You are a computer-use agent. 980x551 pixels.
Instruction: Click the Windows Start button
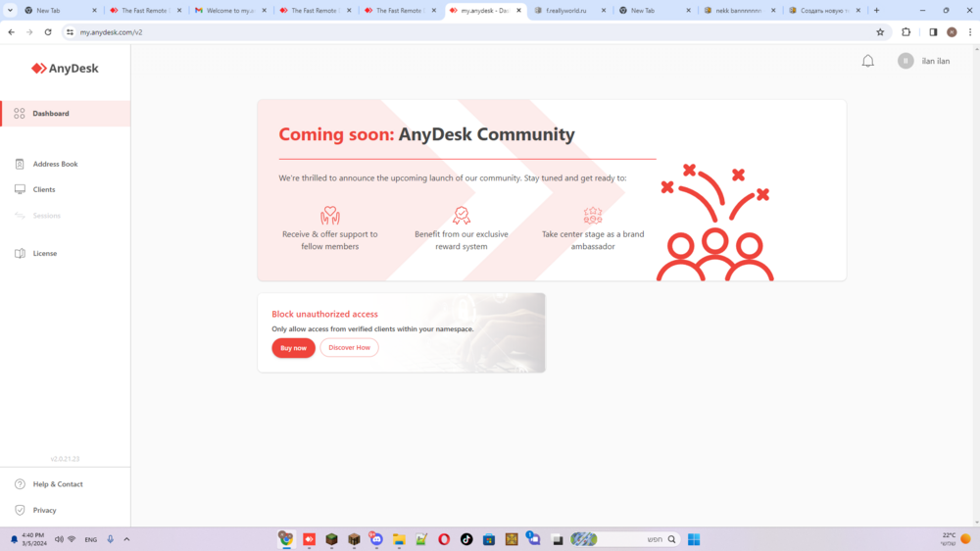coord(694,539)
